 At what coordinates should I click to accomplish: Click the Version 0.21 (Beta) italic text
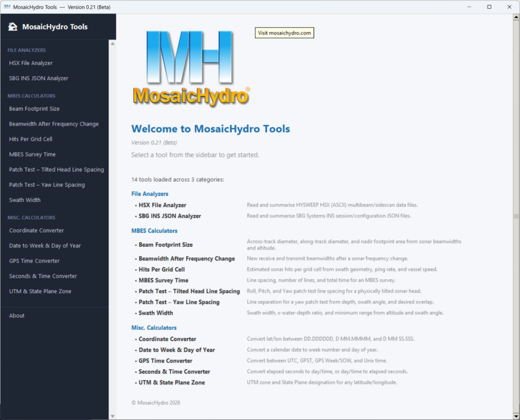154,143
